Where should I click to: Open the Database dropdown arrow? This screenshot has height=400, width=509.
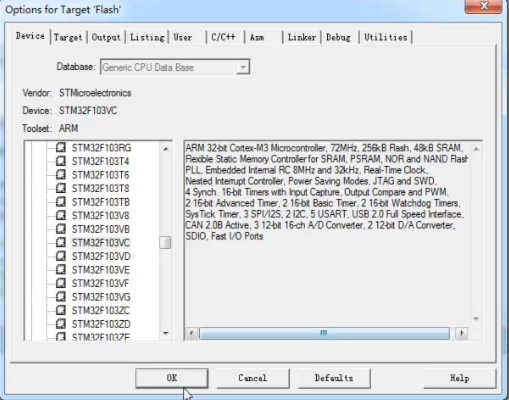coord(243,67)
